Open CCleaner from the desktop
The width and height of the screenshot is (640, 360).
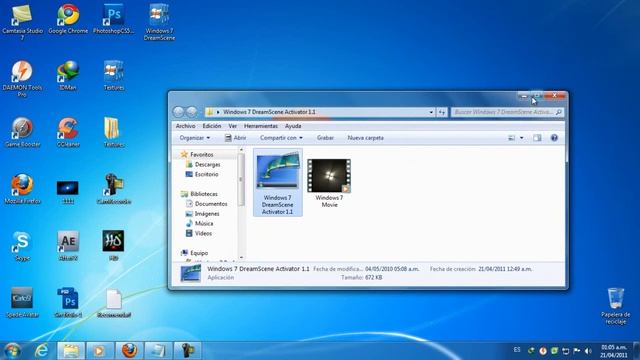point(68,133)
